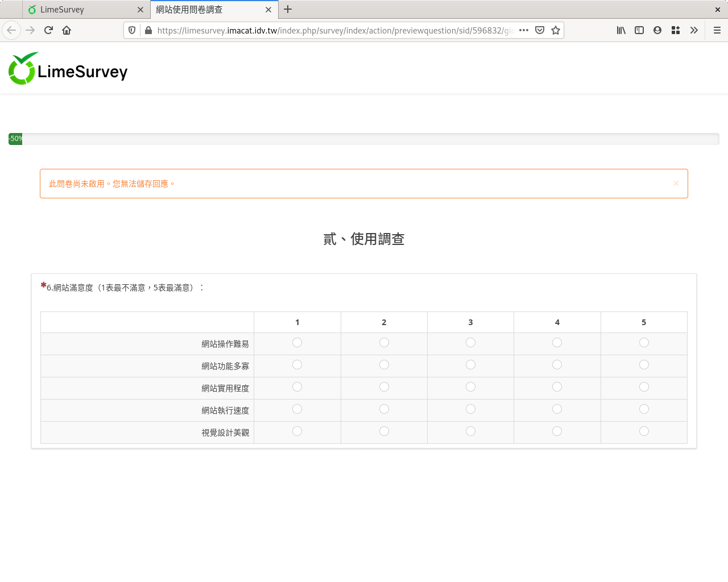
Task: Close the LimeSurvey tab
Action: point(140,10)
